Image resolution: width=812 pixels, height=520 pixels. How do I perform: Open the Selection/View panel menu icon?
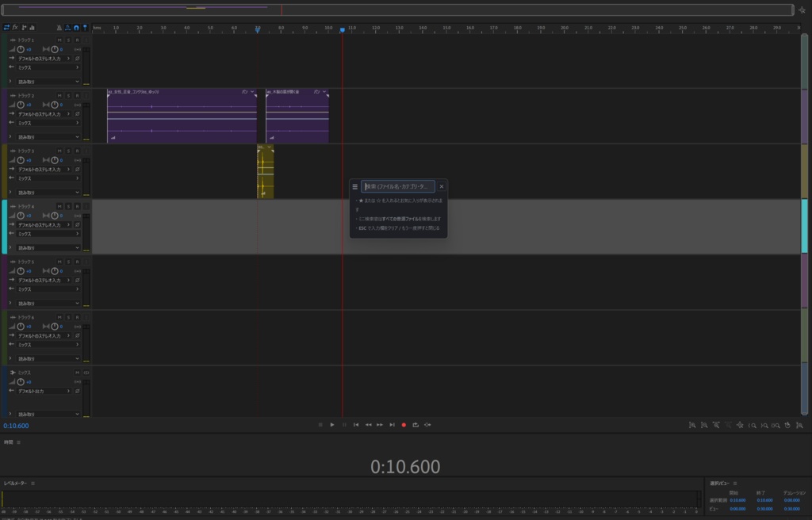click(x=735, y=484)
